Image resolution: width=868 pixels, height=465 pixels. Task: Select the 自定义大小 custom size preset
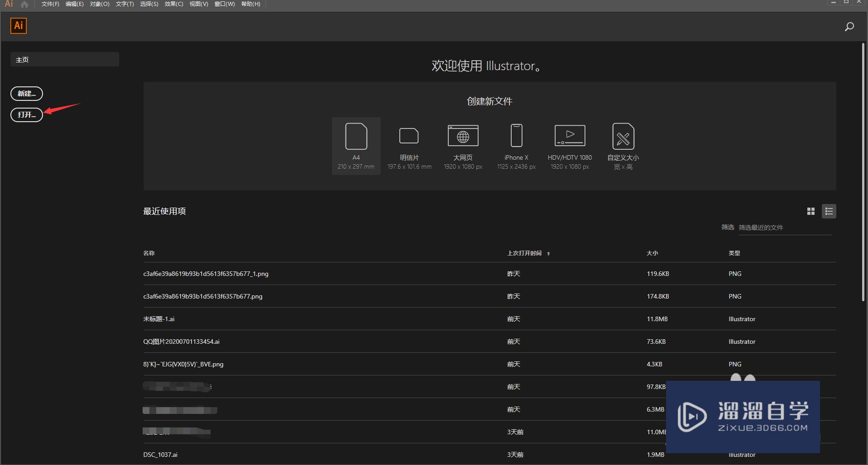623,146
